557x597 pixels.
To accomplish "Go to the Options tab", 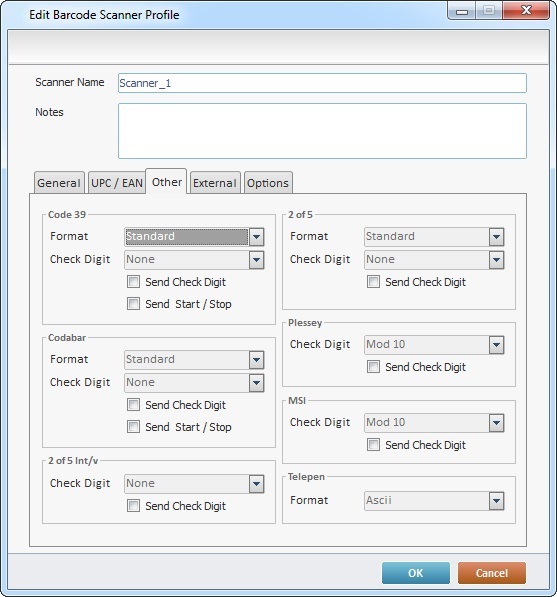I will (268, 183).
